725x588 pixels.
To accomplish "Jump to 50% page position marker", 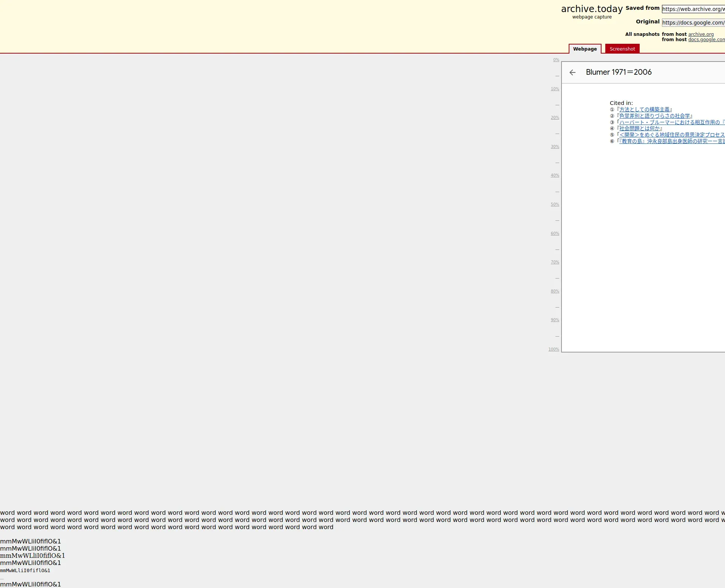I will [555, 205].
